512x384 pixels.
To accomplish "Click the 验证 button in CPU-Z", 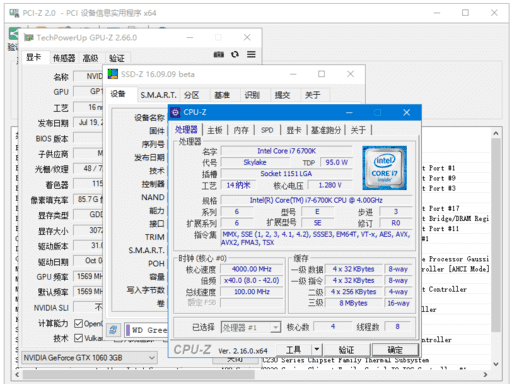I will [346, 350].
